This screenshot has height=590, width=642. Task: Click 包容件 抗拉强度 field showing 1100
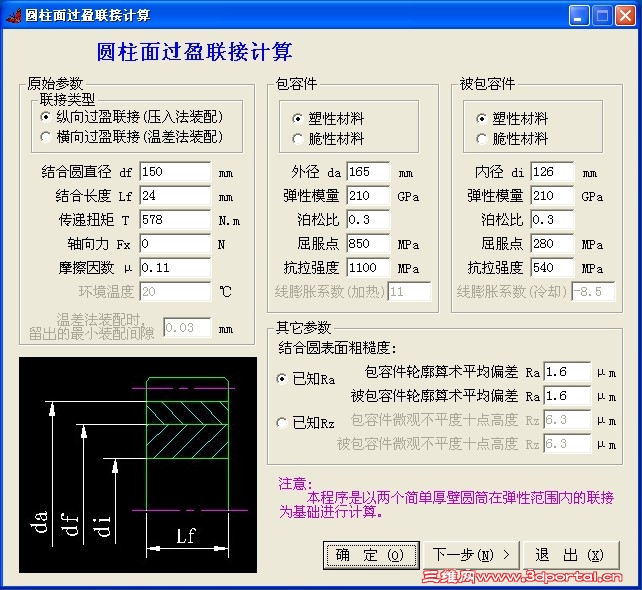click(x=368, y=268)
